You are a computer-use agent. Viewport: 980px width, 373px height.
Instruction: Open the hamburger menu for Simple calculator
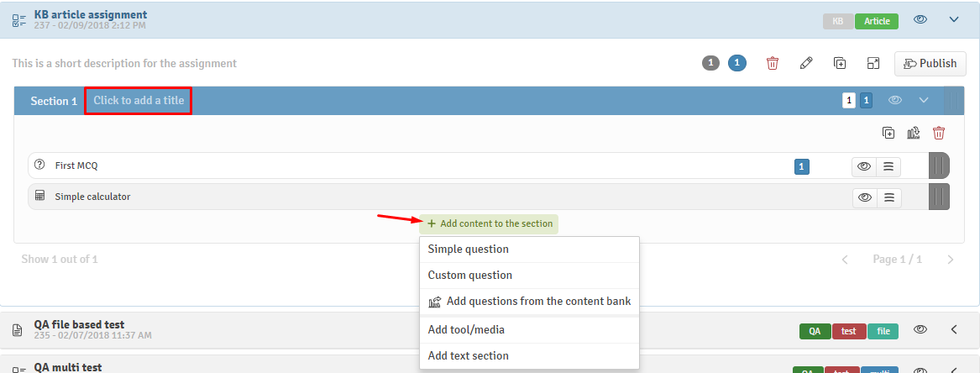(888, 197)
